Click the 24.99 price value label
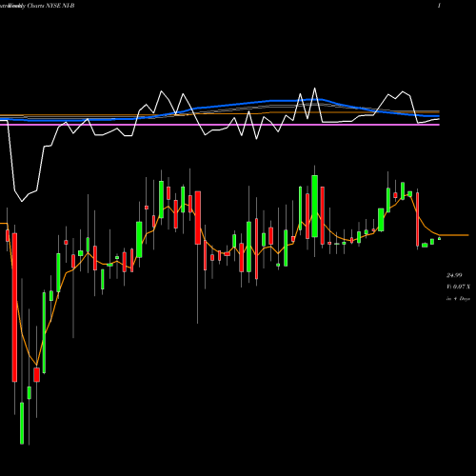This screenshot has height=476, width=476. pyautogui.click(x=454, y=275)
